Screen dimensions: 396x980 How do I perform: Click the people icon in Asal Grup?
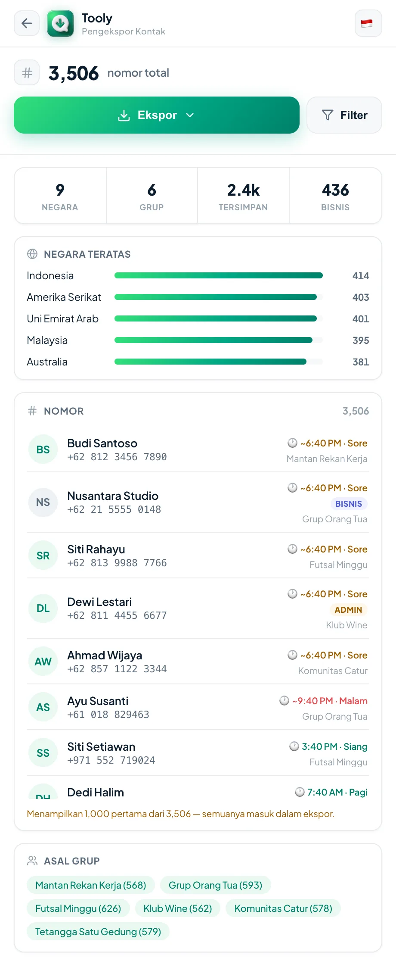click(x=32, y=861)
